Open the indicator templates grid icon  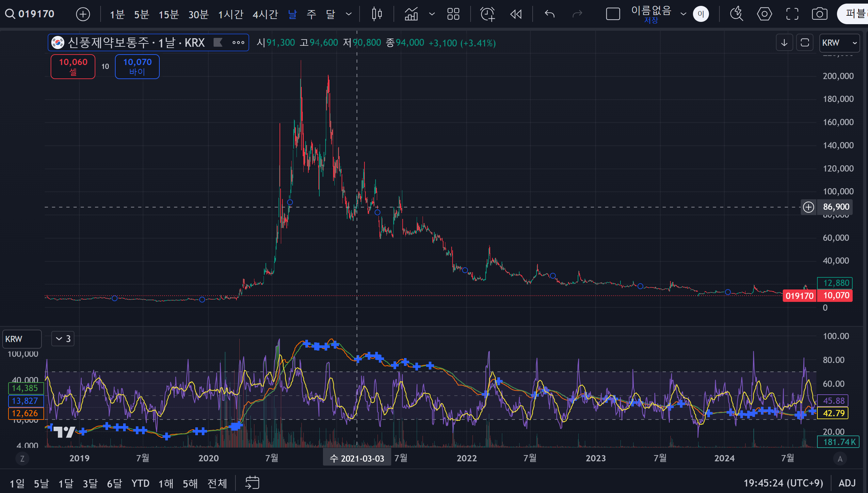[x=453, y=14]
